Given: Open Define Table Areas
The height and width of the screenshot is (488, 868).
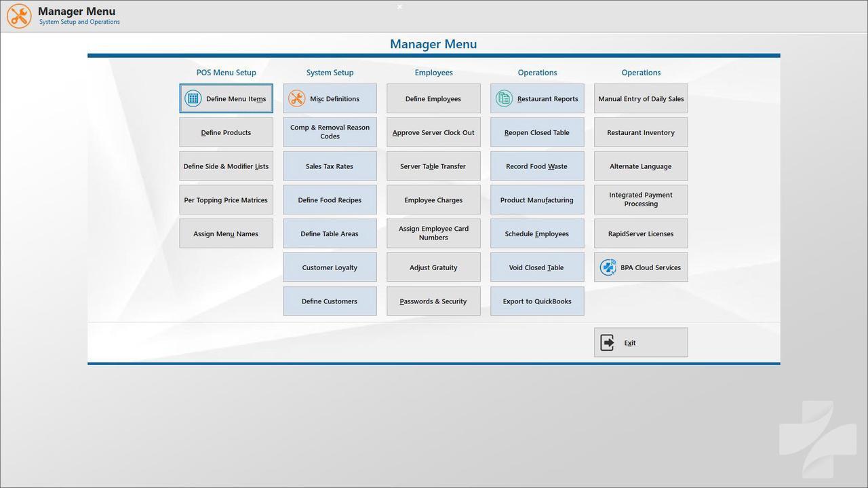Looking at the screenshot, I should coord(330,233).
